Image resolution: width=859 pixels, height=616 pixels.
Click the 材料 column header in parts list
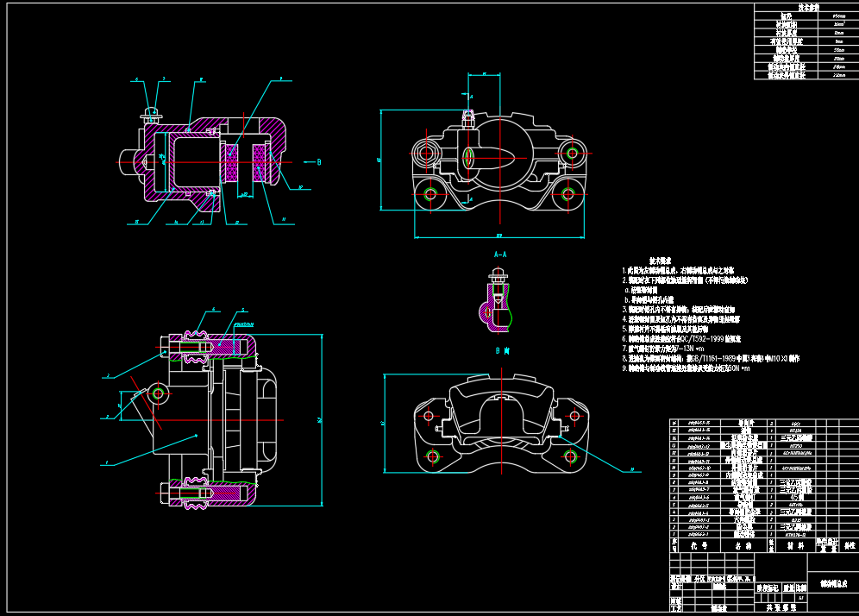[x=795, y=546]
